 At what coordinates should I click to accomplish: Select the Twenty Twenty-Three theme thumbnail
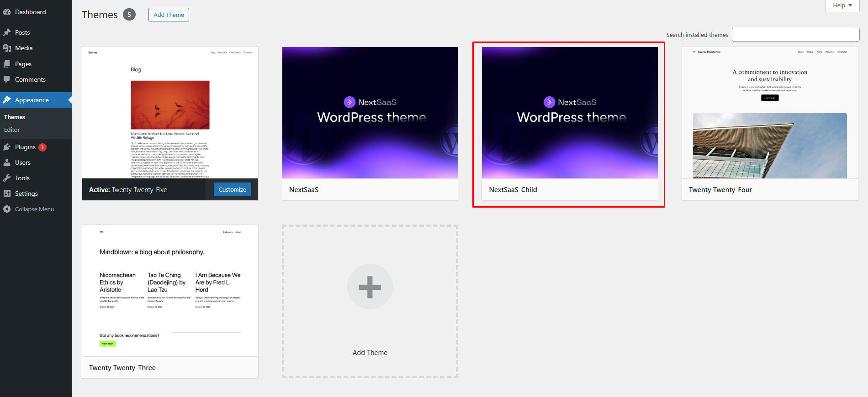coord(170,291)
